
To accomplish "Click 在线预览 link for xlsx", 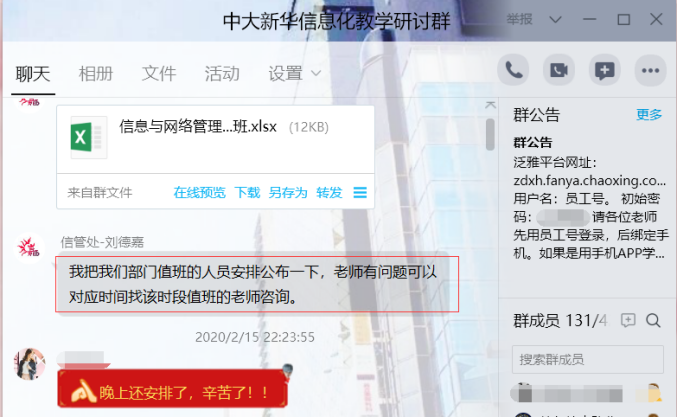I will pyautogui.click(x=199, y=193).
